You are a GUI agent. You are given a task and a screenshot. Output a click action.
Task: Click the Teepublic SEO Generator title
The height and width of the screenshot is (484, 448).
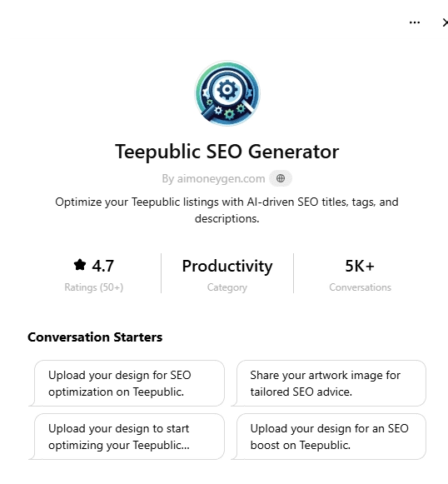(227, 152)
